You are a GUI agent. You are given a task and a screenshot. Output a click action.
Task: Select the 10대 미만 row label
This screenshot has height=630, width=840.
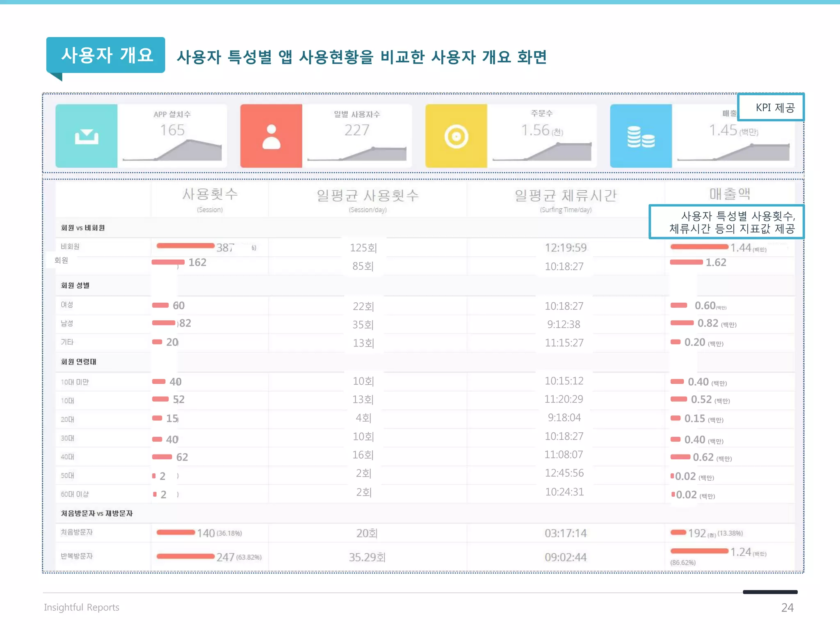(75, 382)
